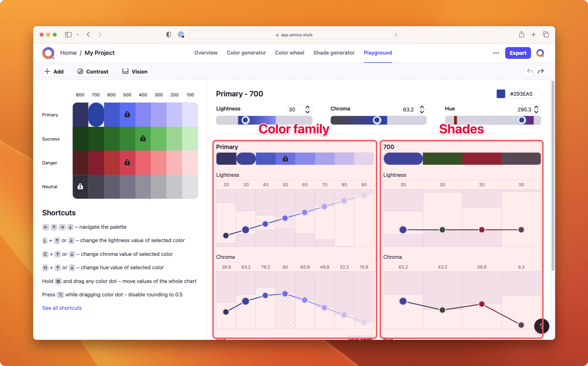This screenshot has width=588, height=366.
Task: Decrease Chroma value with stepper down arrow
Action: (422, 112)
